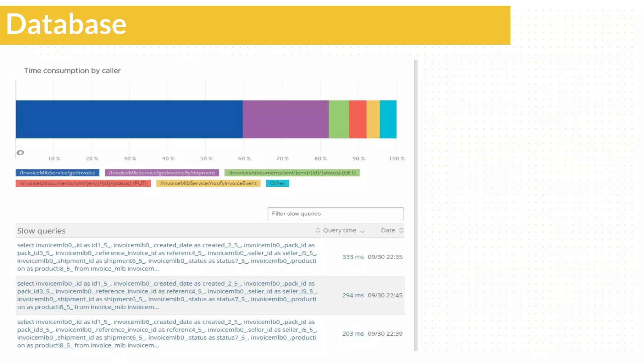Click the cyan Other bar segment

tap(388, 119)
